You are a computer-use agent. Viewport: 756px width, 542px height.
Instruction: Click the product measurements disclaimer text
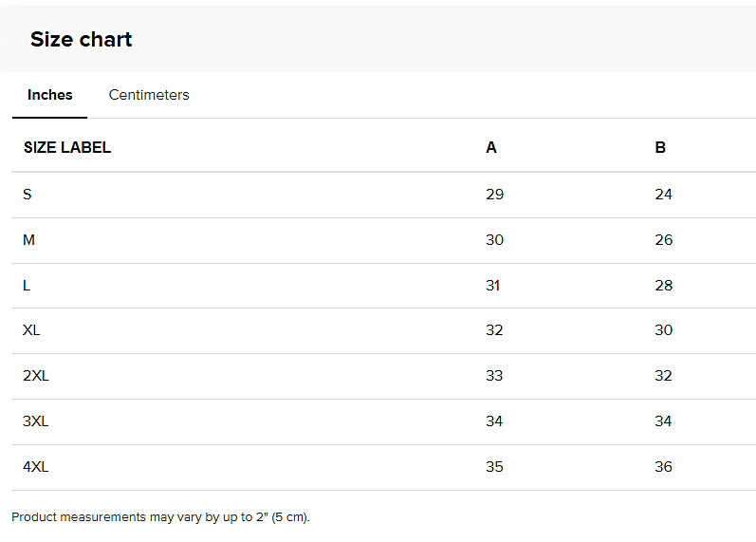tap(160, 517)
